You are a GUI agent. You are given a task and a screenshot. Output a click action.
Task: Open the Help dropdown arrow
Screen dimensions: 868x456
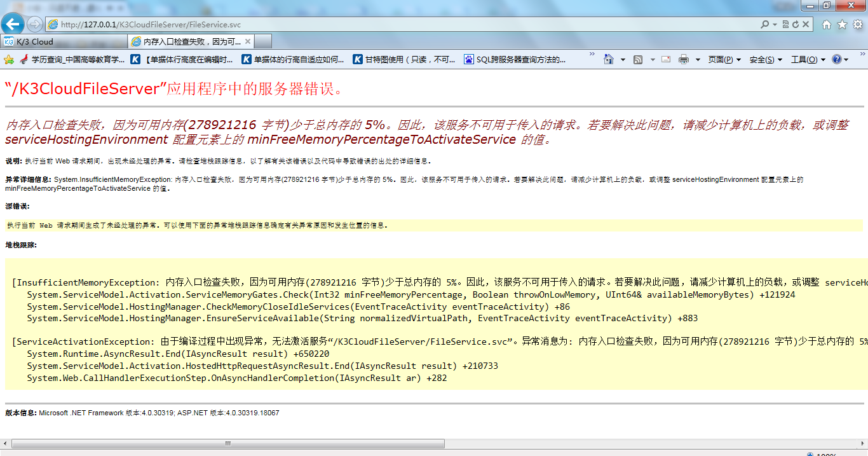tap(846, 60)
